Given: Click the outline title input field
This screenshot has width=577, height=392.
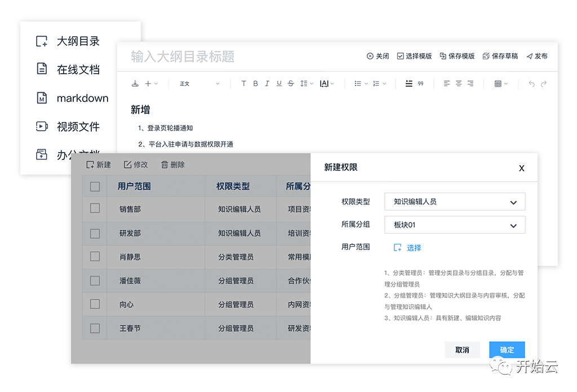Looking at the screenshot, I should tap(225, 57).
